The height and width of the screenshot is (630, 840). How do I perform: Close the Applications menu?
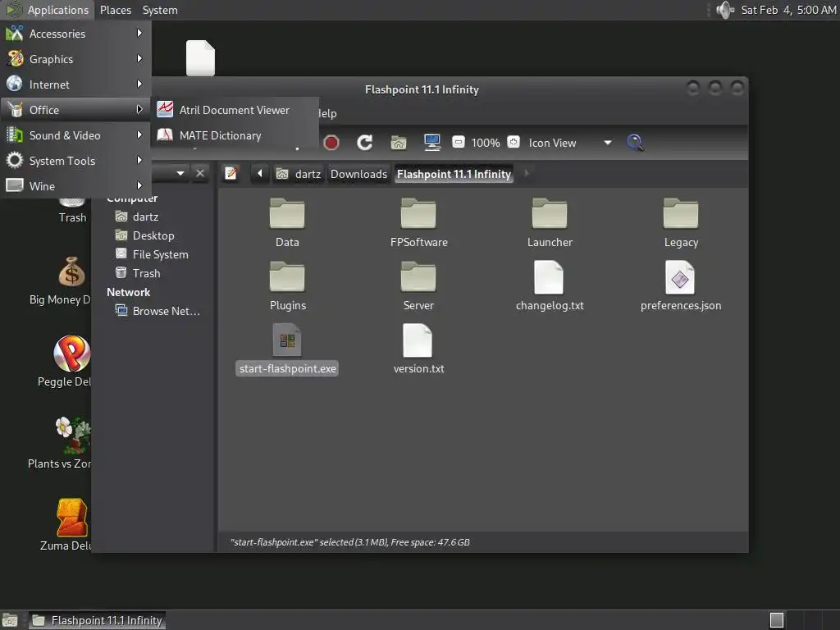[48, 10]
